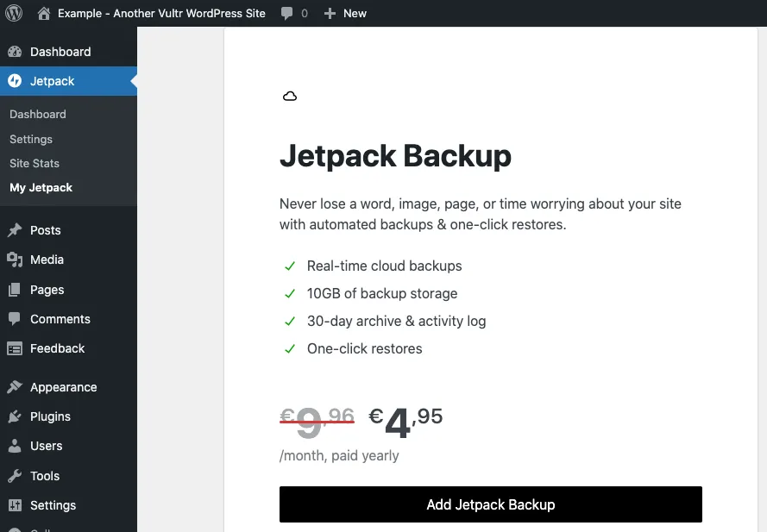This screenshot has height=532, width=767.
Task: Open Jetpack submenu Dashboard
Action: point(38,114)
